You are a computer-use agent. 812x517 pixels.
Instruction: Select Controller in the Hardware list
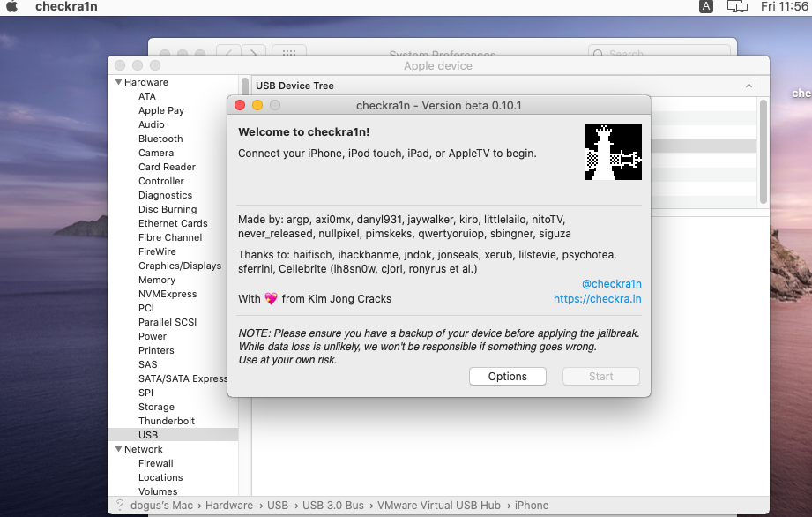161,181
